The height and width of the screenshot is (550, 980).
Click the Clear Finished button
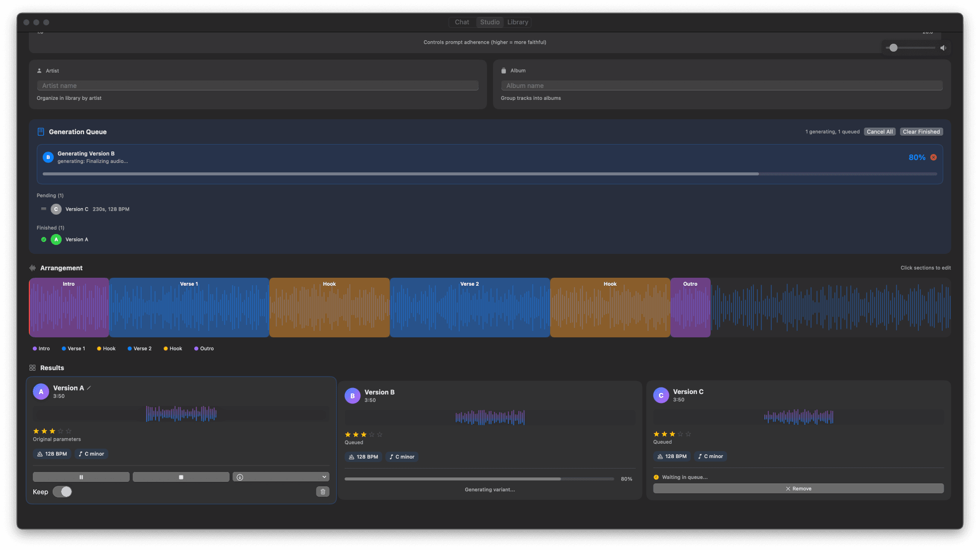(x=921, y=132)
